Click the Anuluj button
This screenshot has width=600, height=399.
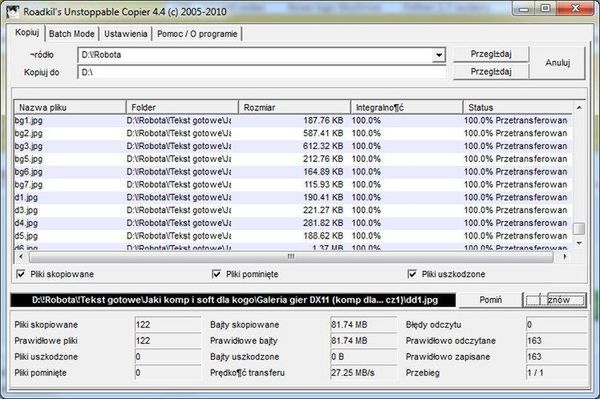click(558, 63)
